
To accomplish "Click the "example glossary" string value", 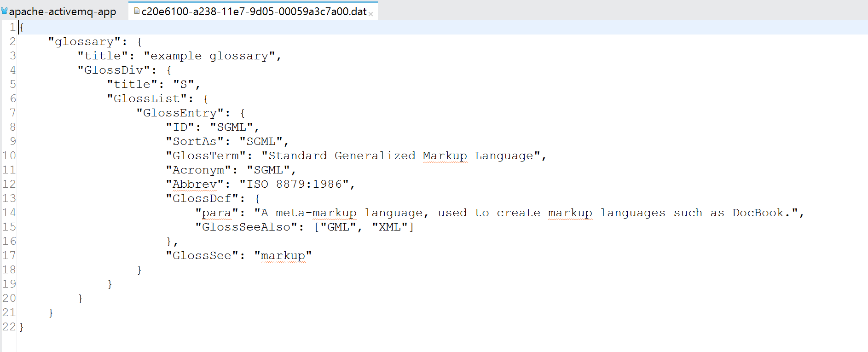I will pyautogui.click(x=209, y=56).
